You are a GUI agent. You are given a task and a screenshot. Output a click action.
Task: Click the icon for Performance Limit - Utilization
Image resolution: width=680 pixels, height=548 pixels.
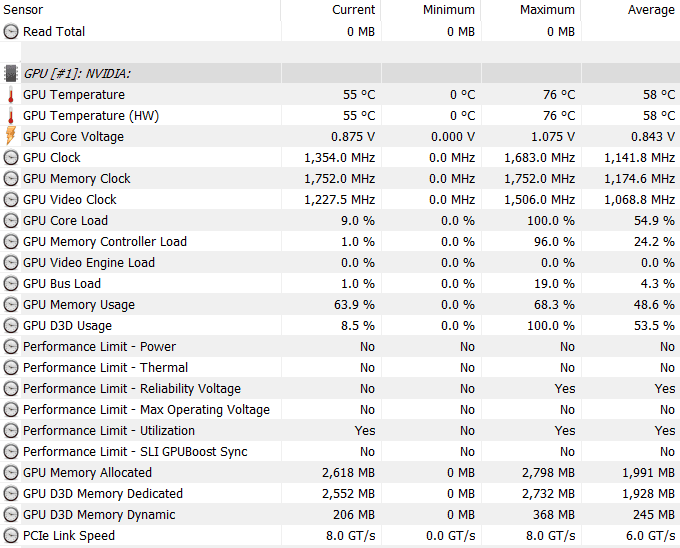tap(11, 431)
